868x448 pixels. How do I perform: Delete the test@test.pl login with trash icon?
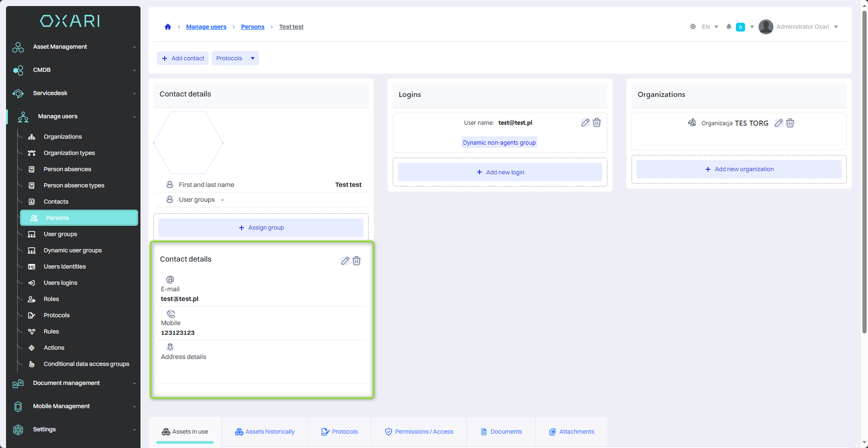point(597,123)
